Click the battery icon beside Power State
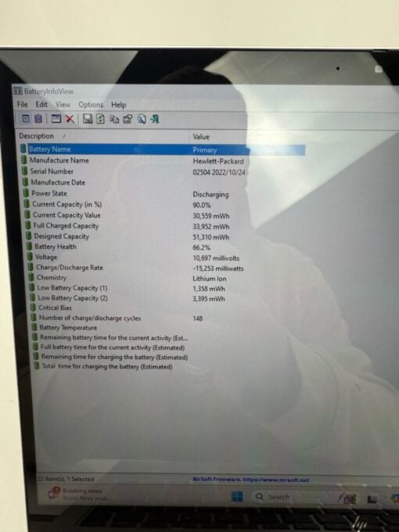This screenshot has width=399, height=532. [x=26, y=193]
